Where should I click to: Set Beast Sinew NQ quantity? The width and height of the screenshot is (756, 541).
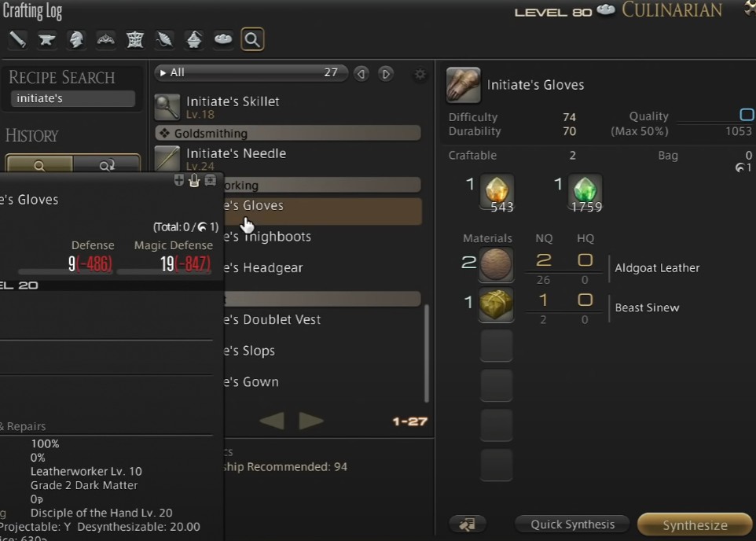[543, 300]
